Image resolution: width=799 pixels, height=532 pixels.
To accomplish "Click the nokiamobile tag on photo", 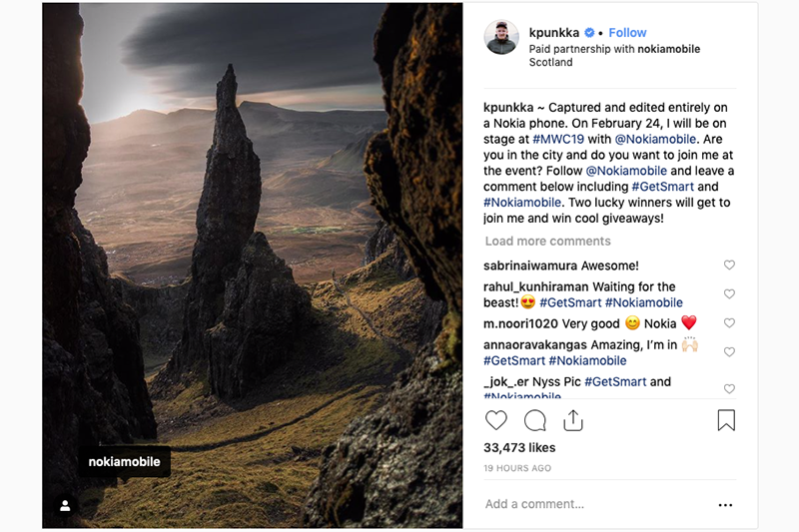I will [x=125, y=462].
